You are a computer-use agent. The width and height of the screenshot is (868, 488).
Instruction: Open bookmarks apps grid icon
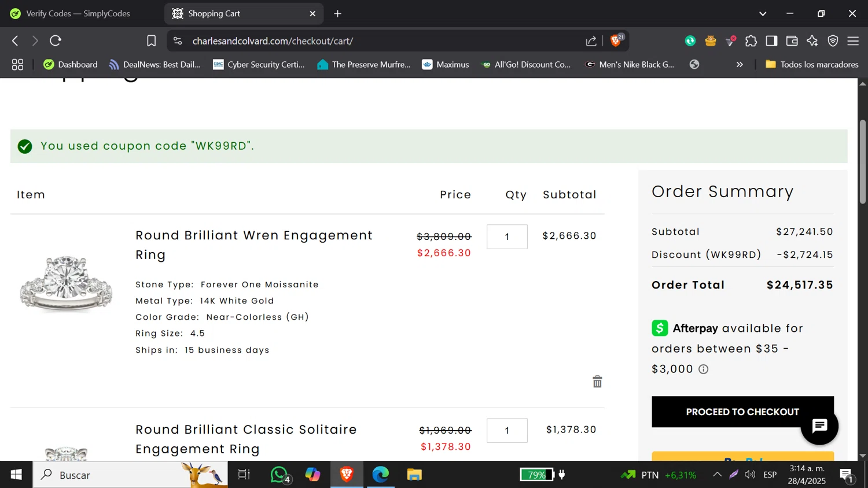tap(17, 65)
